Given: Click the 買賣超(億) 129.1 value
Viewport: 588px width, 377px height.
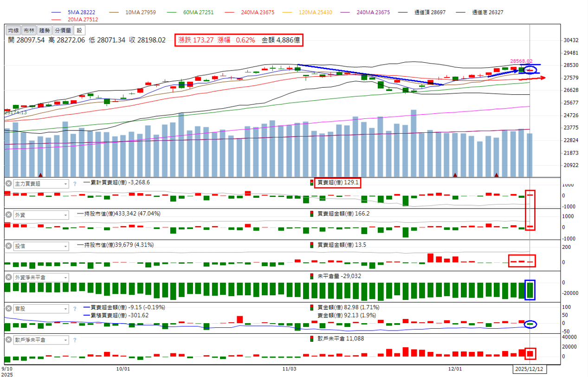Looking at the screenshot, I should 338,183.
